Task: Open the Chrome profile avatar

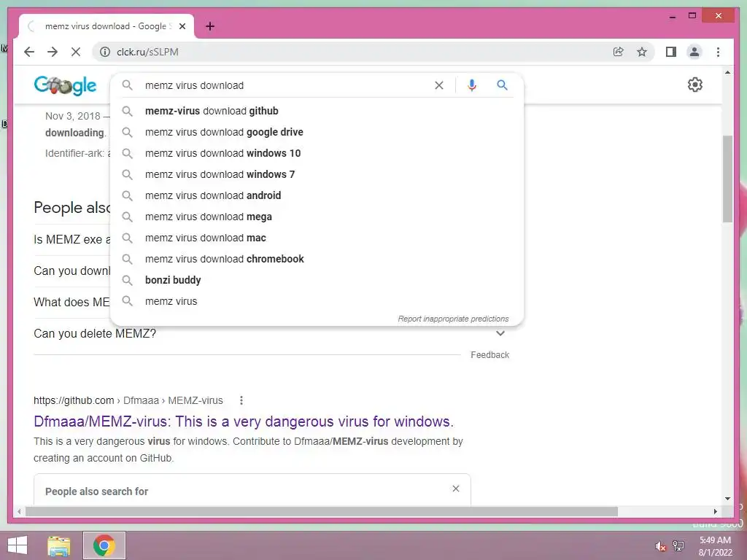Action: pos(694,52)
